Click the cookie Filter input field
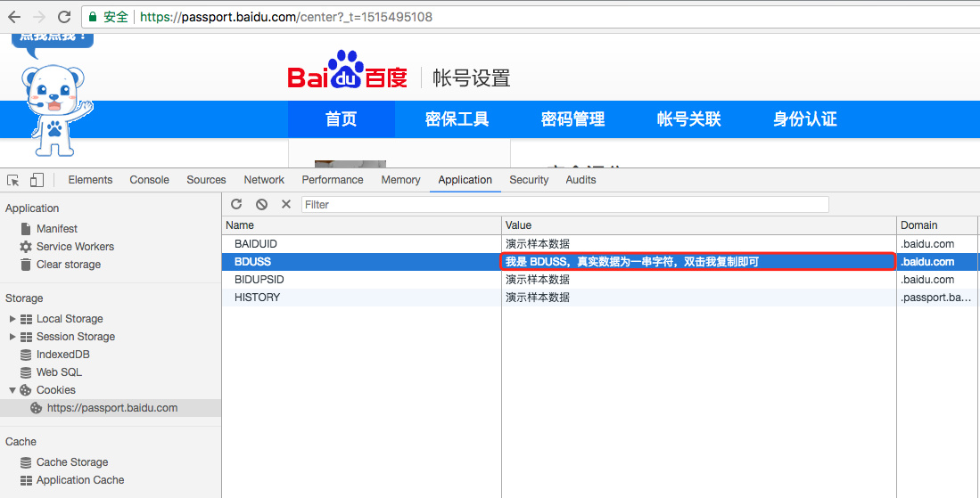The height and width of the screenshot is (498, 980). (x=565, y=204)
